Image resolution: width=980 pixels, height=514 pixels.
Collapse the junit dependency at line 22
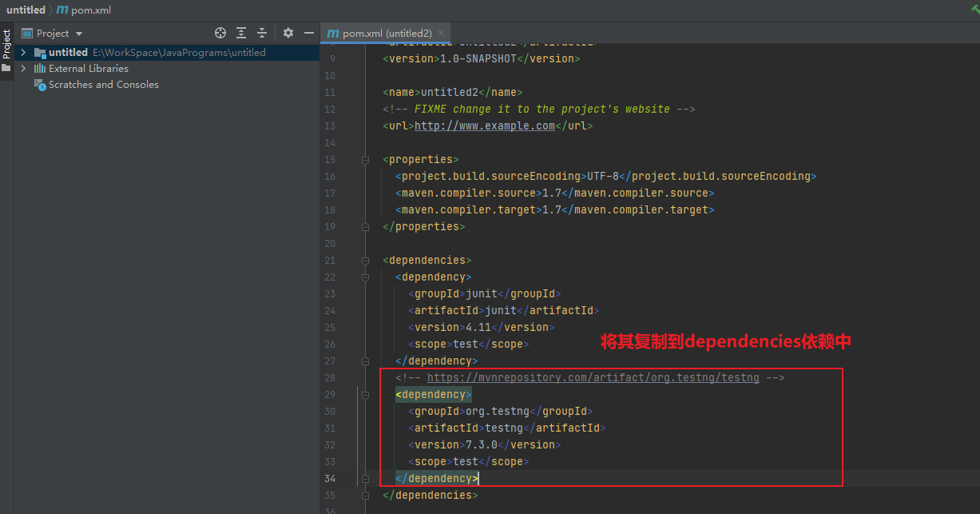click(x=365, y=277)
